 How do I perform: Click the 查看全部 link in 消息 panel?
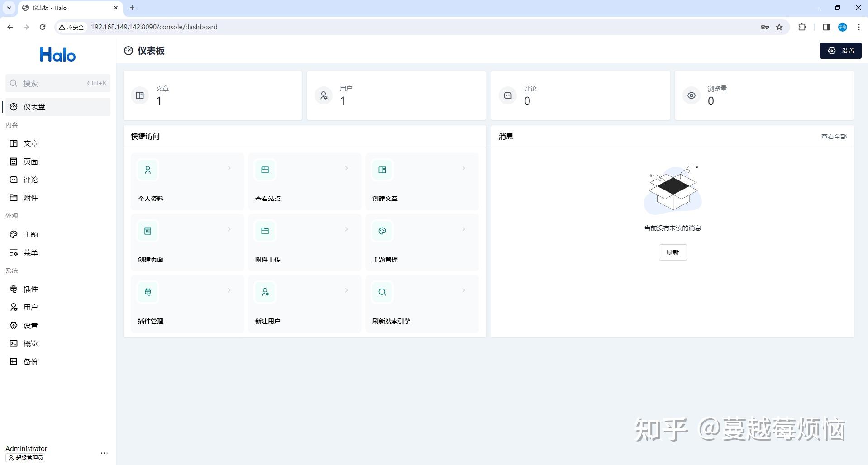pyautogui.click(x=833, y=136)
